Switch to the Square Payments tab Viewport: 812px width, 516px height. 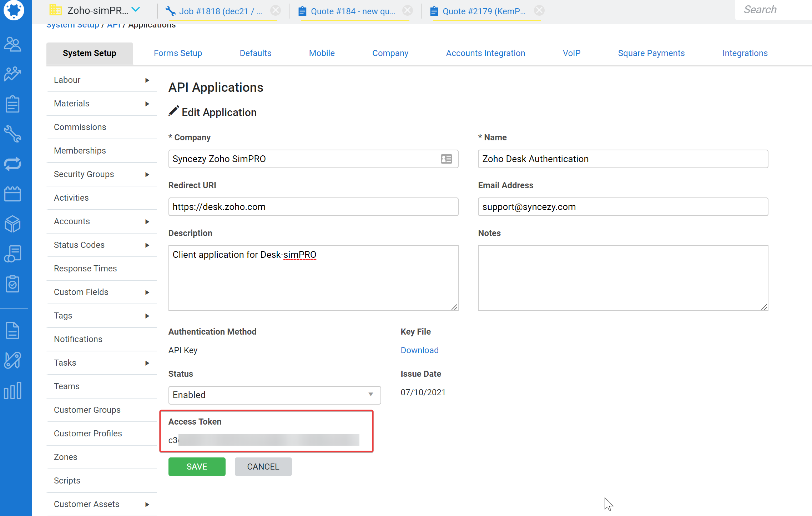coord(651,53)
